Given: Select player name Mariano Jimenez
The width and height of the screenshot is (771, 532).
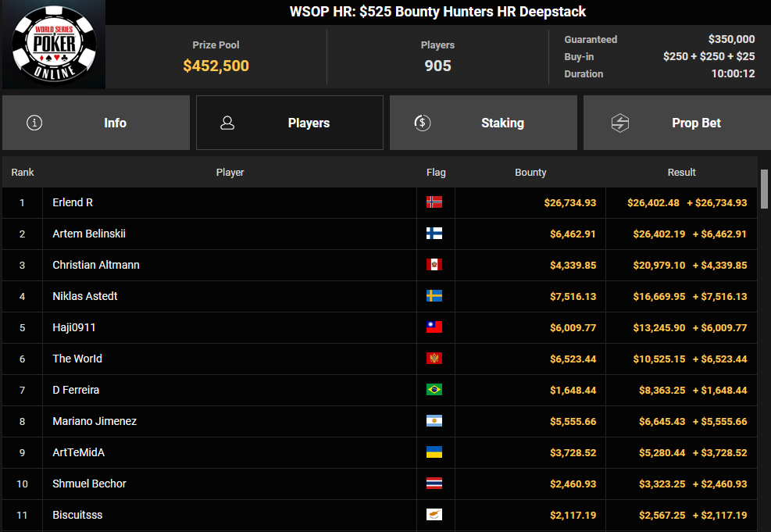Looking at the screenshot, I should pos(95,421).
